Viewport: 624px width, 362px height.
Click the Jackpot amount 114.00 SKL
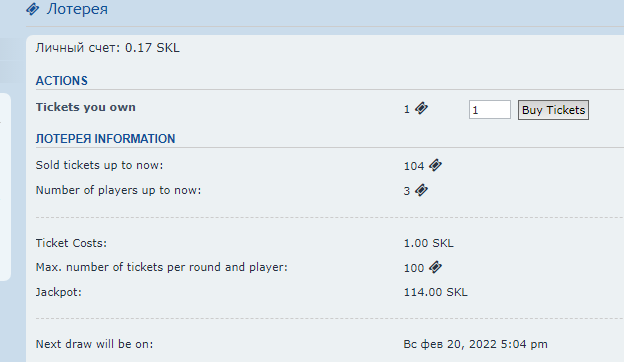coord(436,292)
